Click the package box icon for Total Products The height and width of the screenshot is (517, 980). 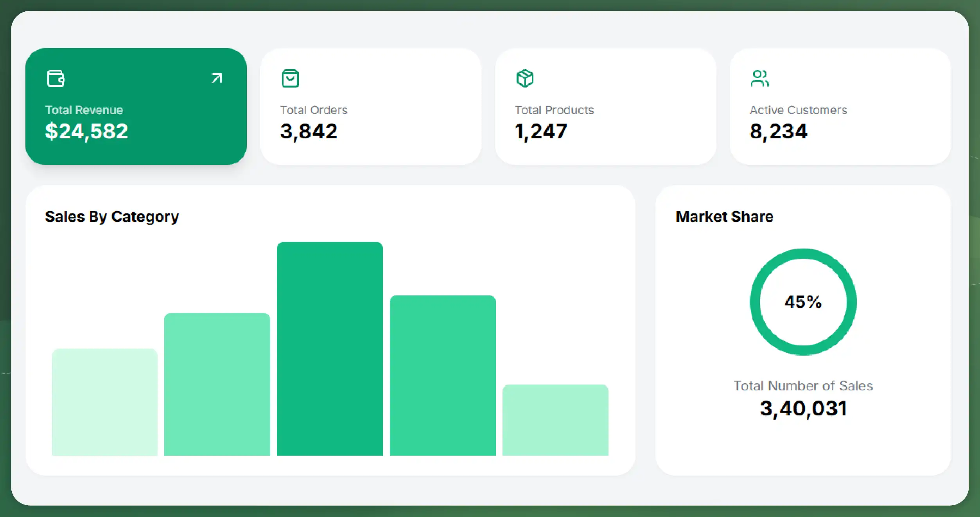(x=525, y=78)
